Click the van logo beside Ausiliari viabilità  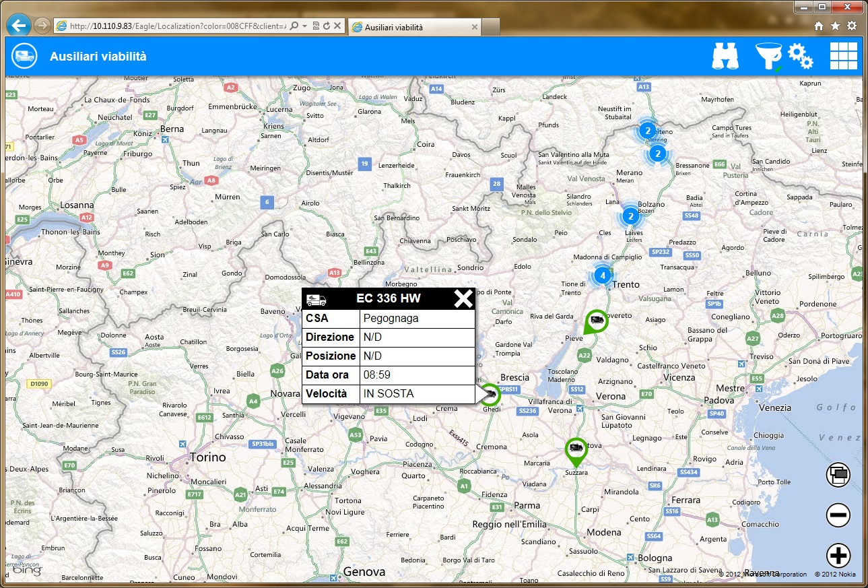pyautogui.click(x=24, y=56)
